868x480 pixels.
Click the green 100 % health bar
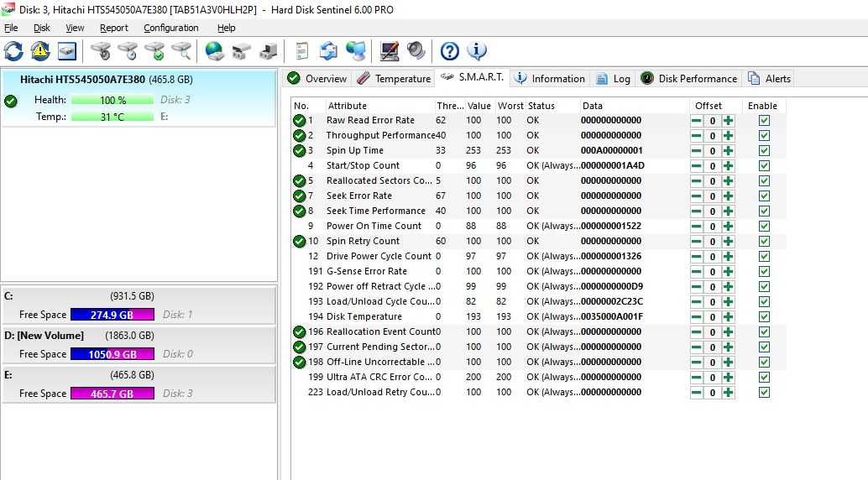(x=112, y=100)
